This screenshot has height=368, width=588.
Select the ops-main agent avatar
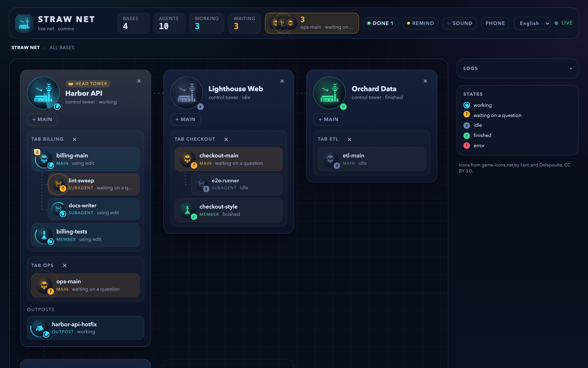click(44, 285)
